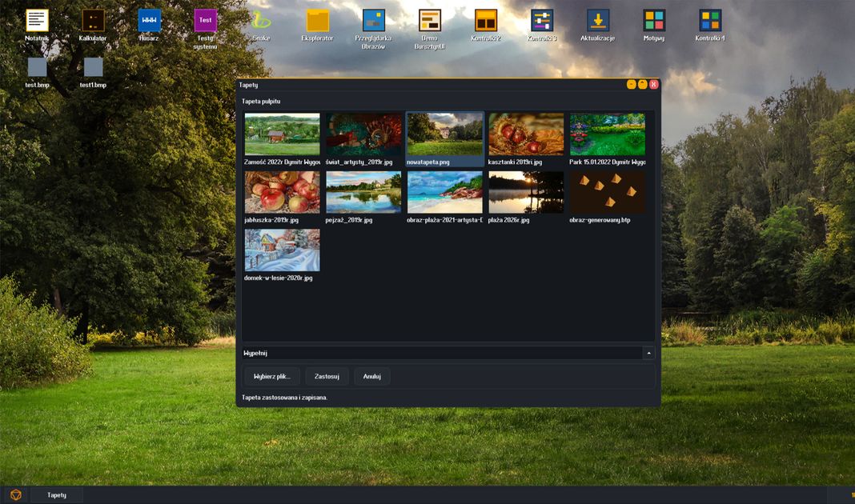Click the "Tapeta pulpitu" heading label
The height and width of the screenshot is (504, 855).
(x=261, y=102)
